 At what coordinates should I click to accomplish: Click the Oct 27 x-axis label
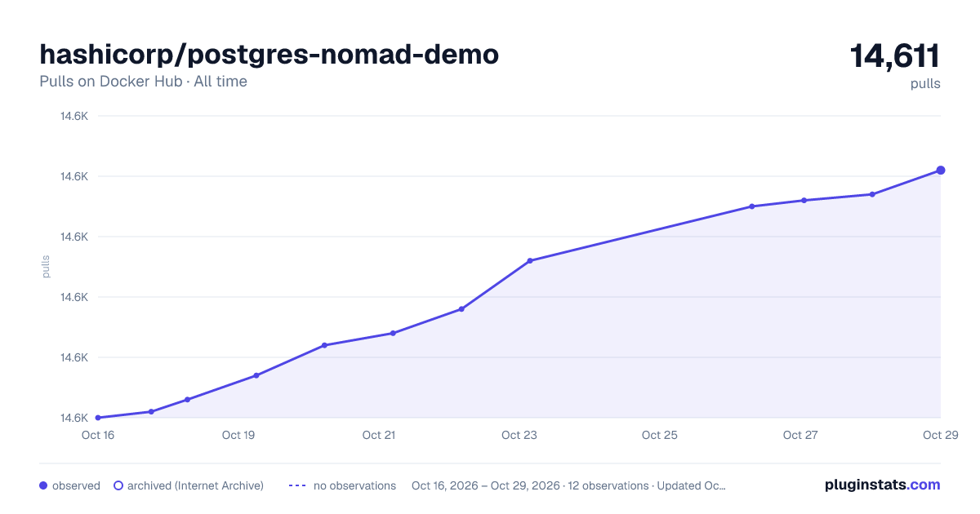coord(800,435)
